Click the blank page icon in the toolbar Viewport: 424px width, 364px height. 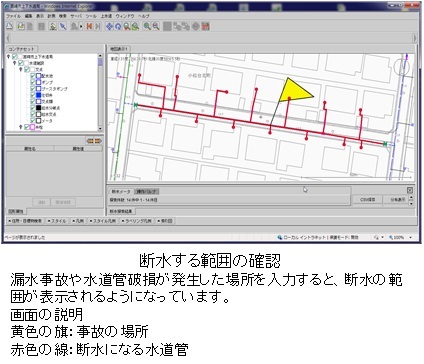(x=10, y=26)
